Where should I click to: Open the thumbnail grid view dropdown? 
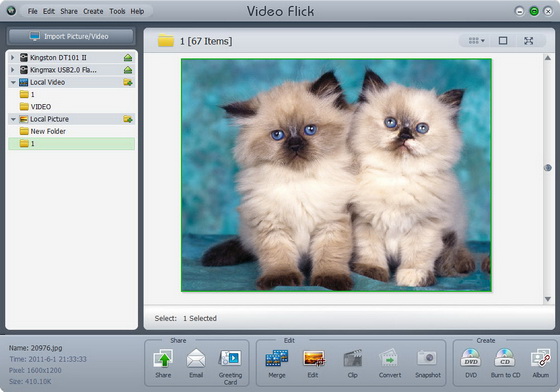(x=476, y=41)
